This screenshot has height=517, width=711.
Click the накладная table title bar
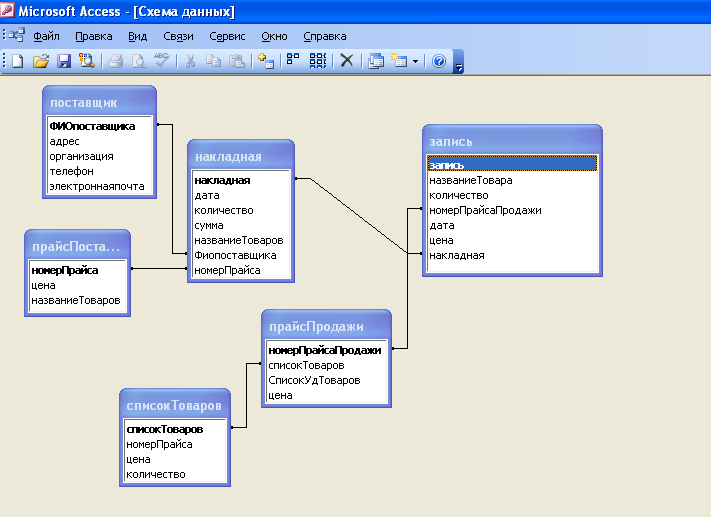pyautogui.click(x=241, y=156)
